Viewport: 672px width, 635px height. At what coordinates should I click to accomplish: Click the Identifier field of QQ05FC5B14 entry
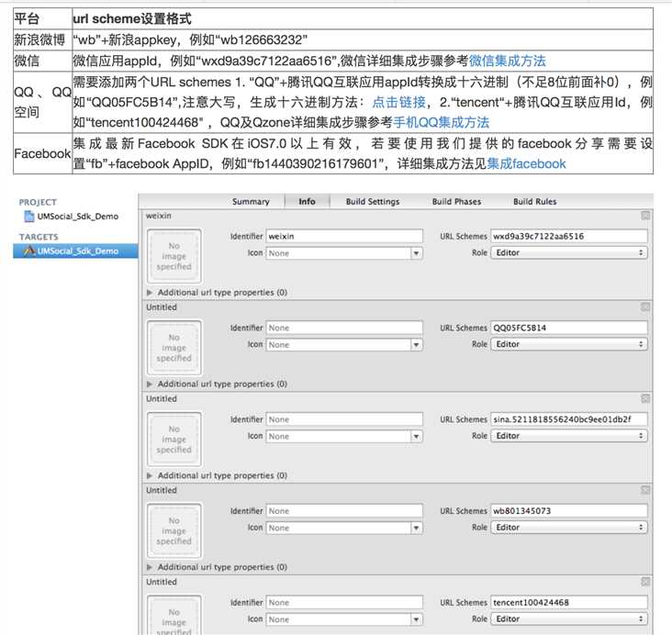click(x=344, y=328)
